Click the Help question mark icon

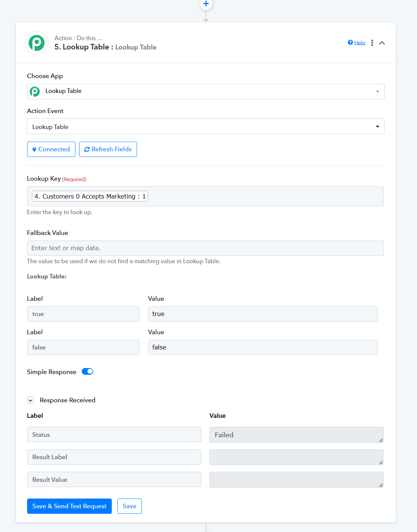click(x=350, y=42)
